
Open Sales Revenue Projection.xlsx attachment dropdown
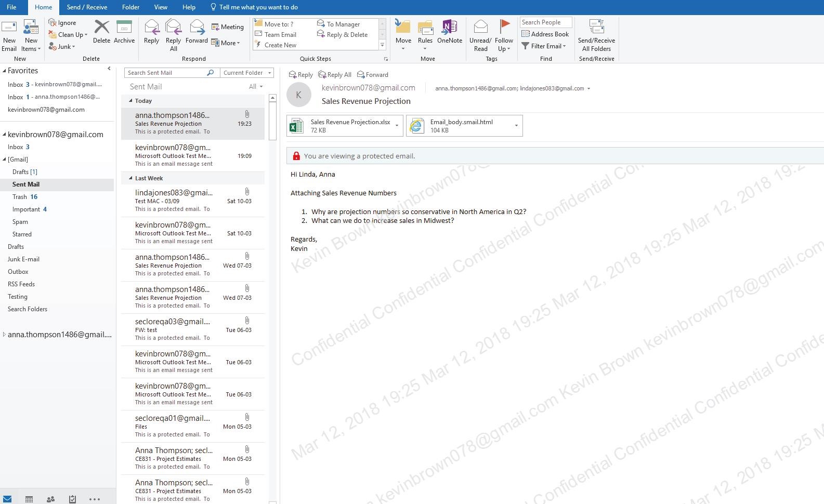click(397, 126)
